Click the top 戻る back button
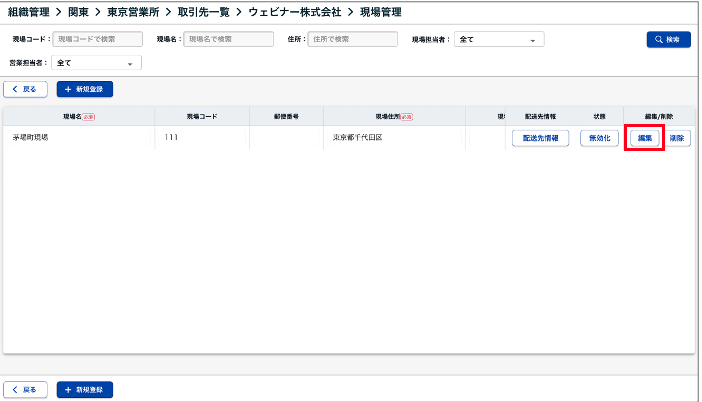Image resolution: width=702 pixels, height=402 pixels. (x=25, y=89)
